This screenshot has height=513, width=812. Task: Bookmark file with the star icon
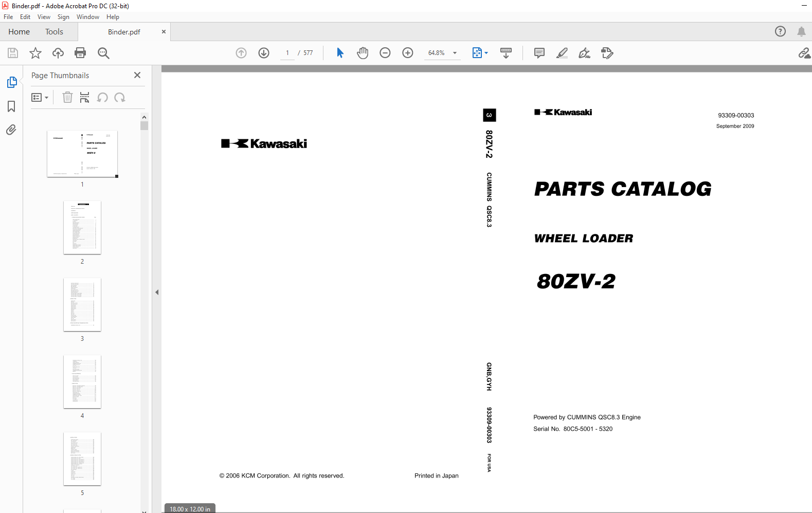(35, 53)
